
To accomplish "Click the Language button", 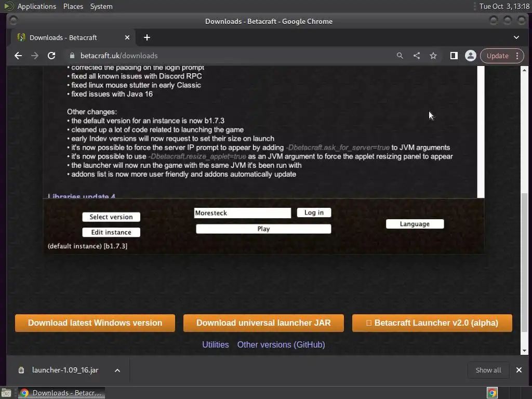I will [x=415, y=224].
